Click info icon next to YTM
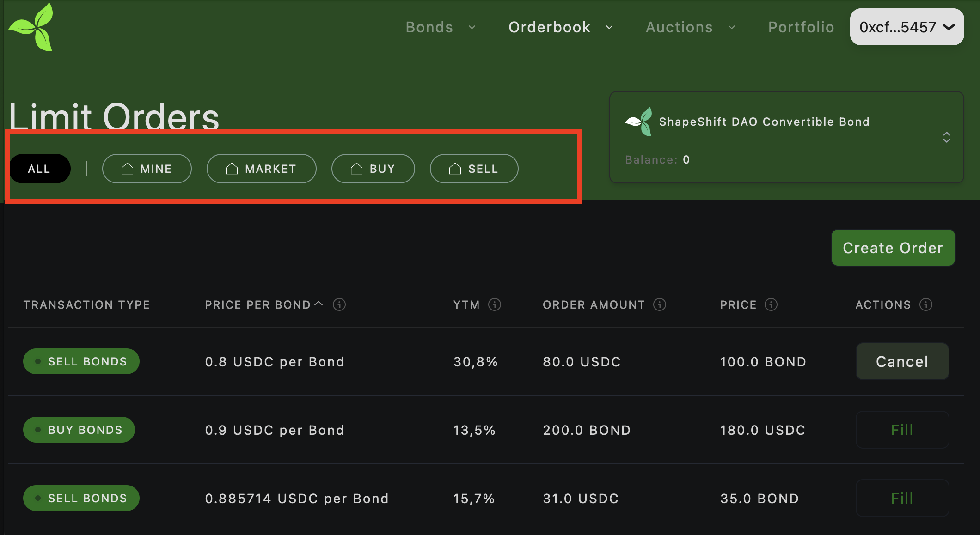This screenshot has width=980, height=535. pos(495,304)
